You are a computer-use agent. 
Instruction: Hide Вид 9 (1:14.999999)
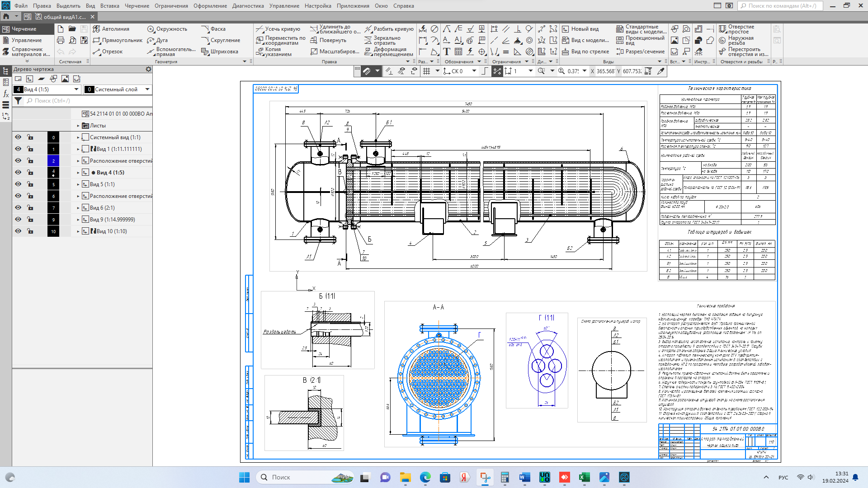tap(18, 220)
